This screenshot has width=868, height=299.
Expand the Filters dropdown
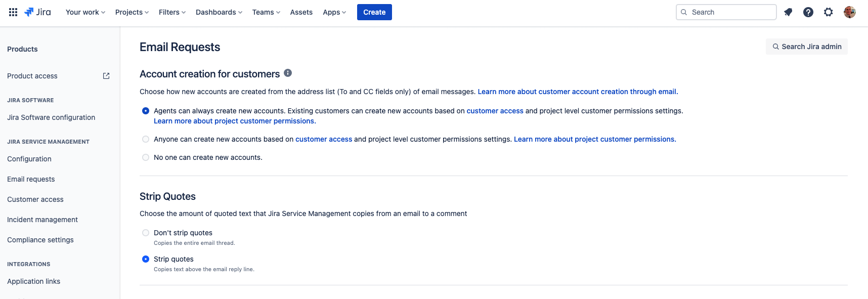coord(172,12)
